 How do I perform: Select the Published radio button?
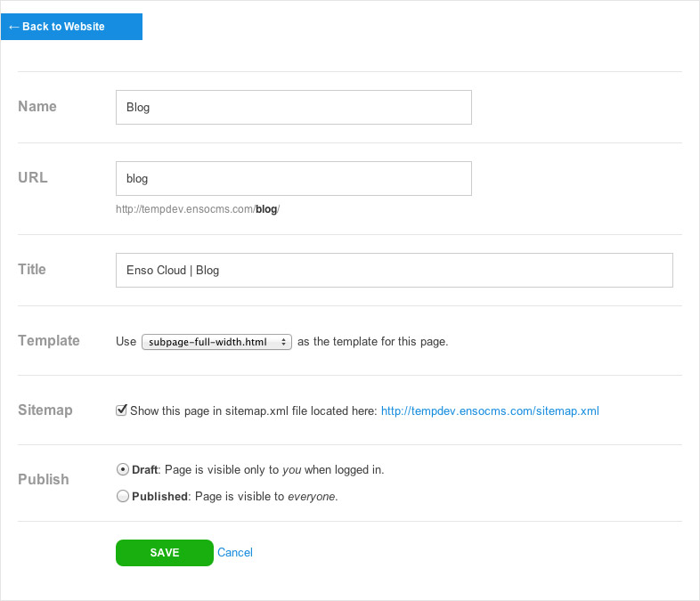point(122,496)
